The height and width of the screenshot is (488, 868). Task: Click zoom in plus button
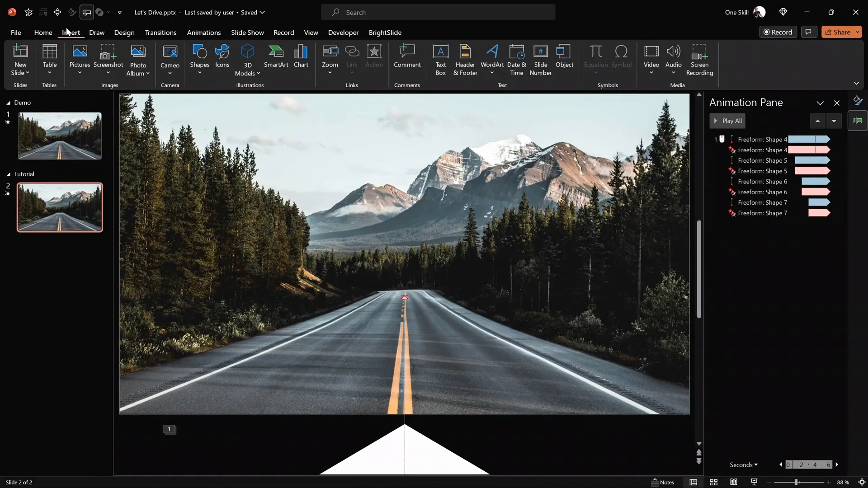829,482
